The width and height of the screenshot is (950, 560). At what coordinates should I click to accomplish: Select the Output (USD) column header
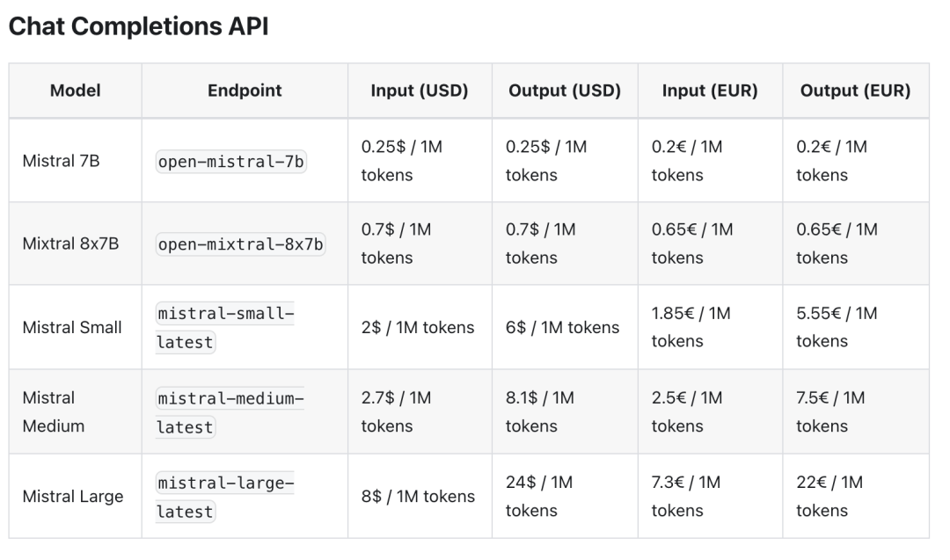click(x=565, y=91)
